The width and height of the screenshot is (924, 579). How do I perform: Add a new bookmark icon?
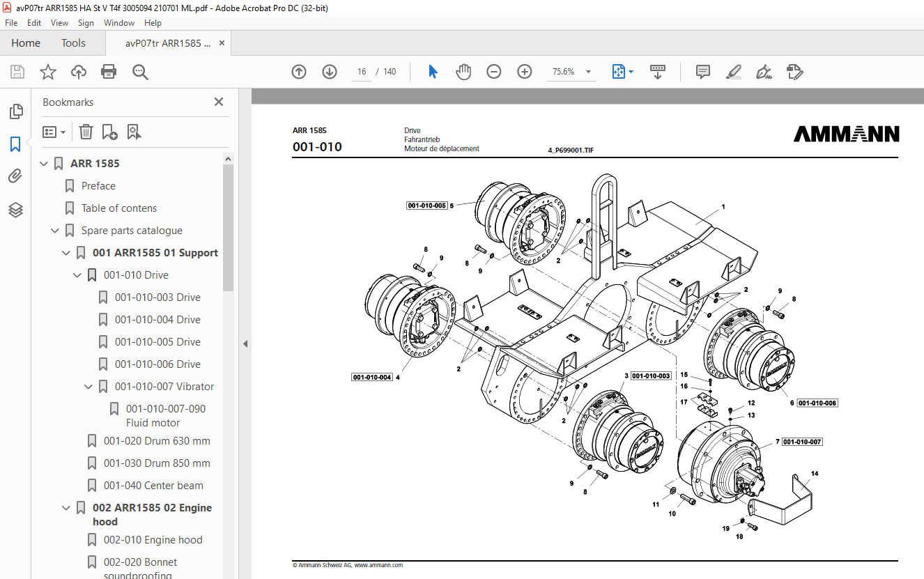109,132
